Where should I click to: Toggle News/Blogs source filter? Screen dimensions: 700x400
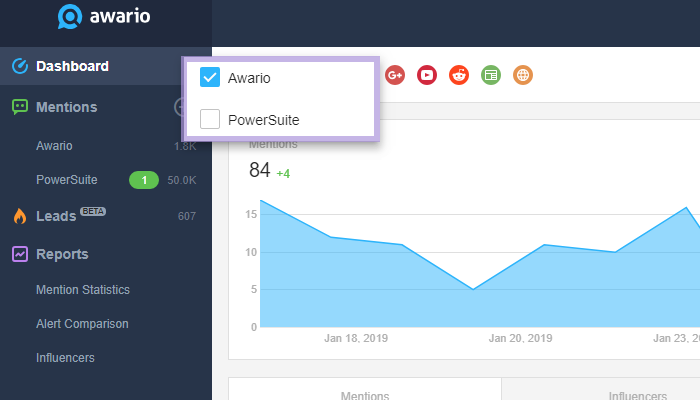pyautogui.click(x=491, y=75)
